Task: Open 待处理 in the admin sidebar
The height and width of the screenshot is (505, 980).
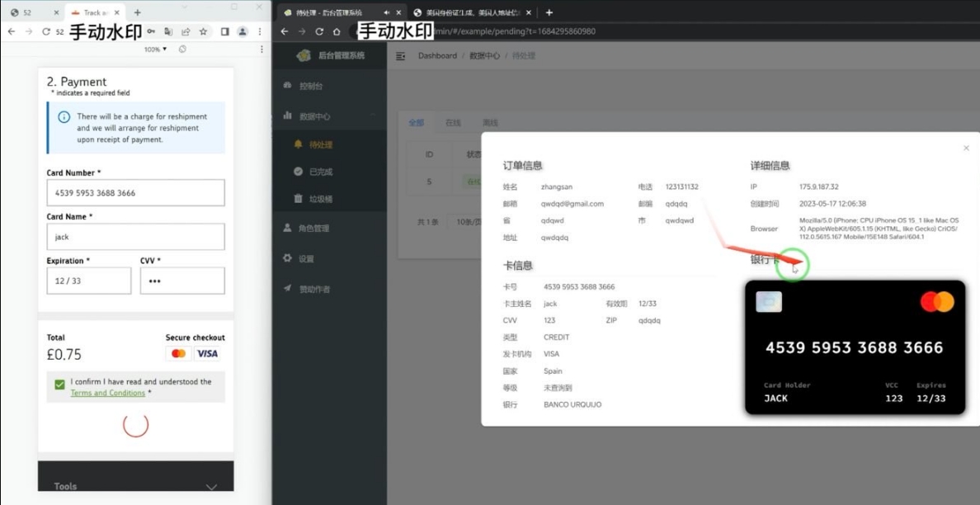Action: pyautogui.click(x=330, y=144)
